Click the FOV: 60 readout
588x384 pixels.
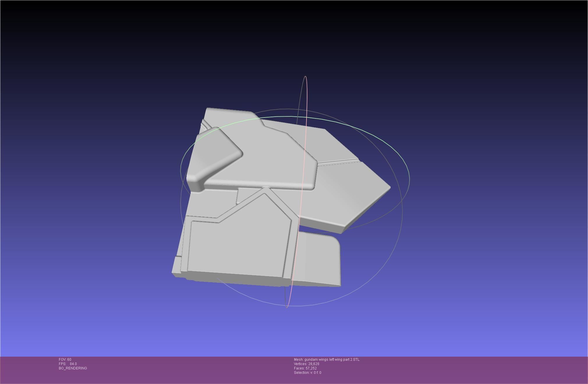[65, 360]
